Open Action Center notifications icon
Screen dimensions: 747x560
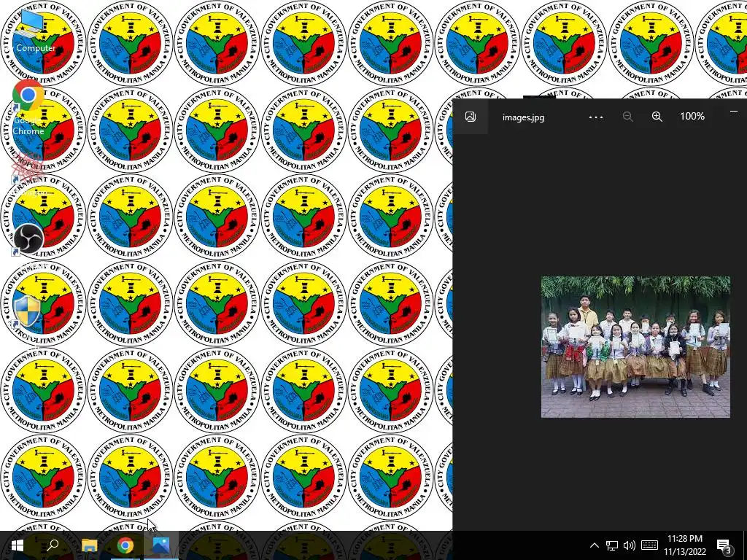(x=724, y=545)
